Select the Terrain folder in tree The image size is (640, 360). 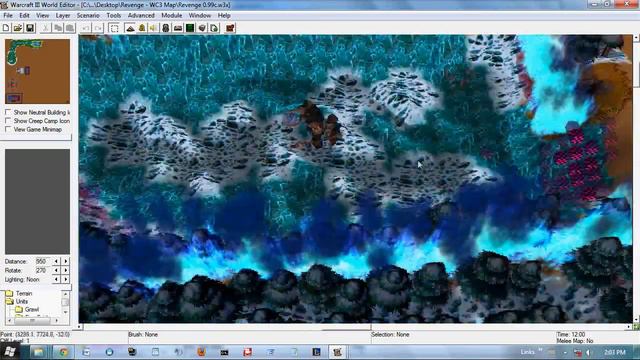(x=24, y=293)
